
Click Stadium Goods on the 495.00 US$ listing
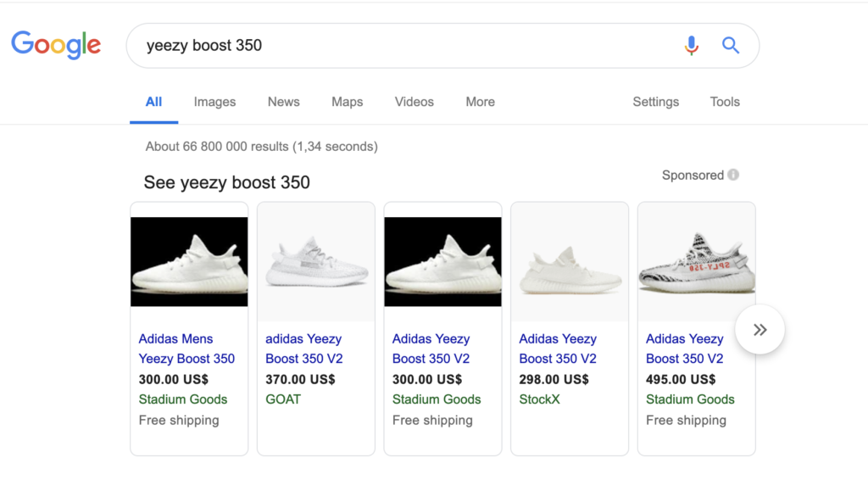[x=690, y=399]
